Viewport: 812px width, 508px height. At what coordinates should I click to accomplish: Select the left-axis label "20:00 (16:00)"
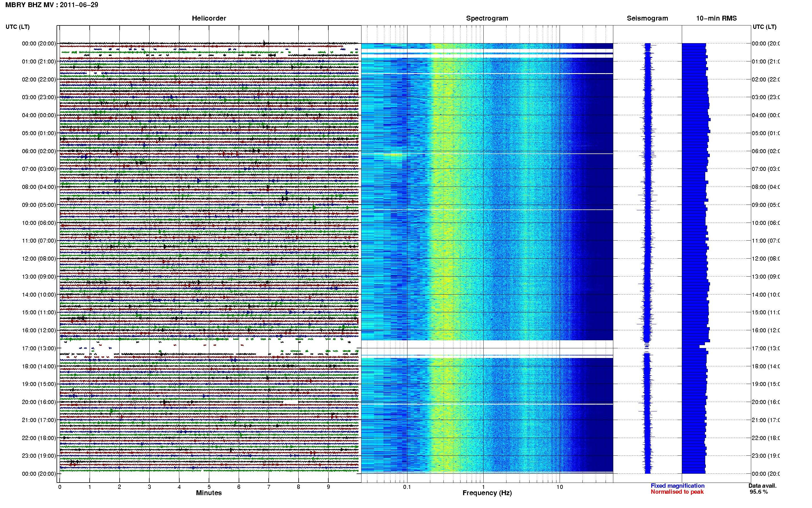point(39,402)
